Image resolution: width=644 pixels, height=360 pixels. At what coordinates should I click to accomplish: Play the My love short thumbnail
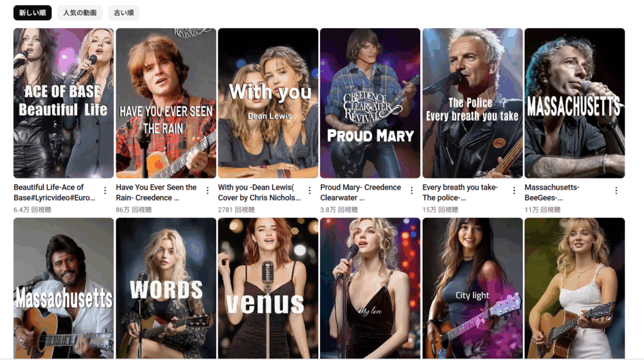coord(370,288)
